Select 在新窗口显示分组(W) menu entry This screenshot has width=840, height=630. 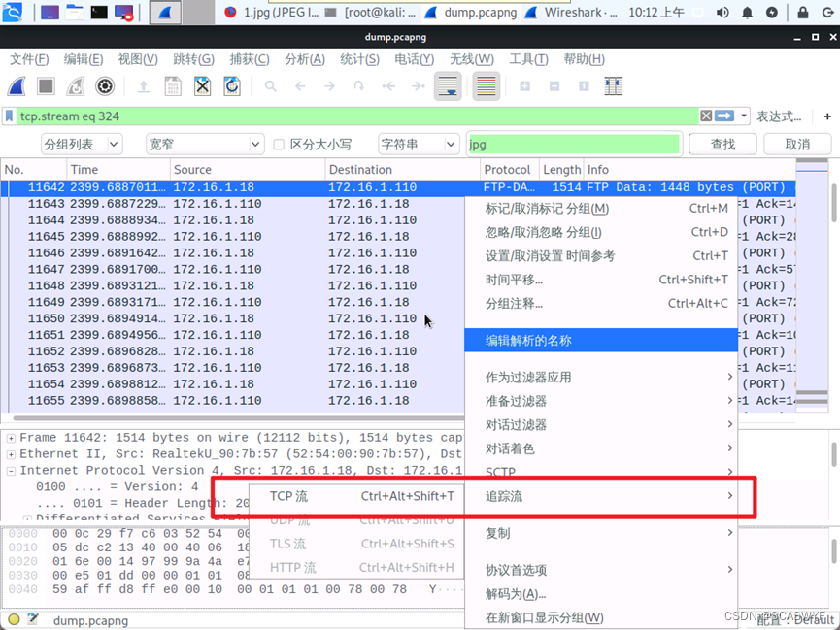pos(601,617)
